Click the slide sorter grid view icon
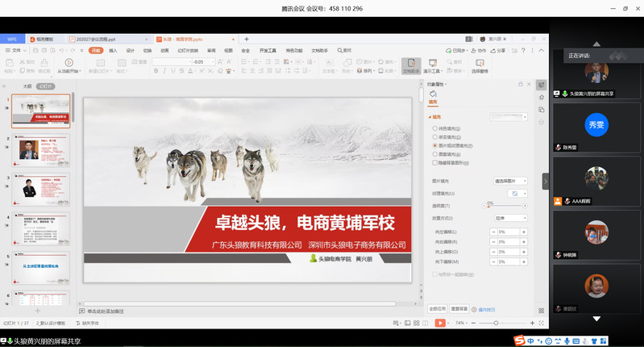Viewport: 644px width, 347px height. (417, 323)
